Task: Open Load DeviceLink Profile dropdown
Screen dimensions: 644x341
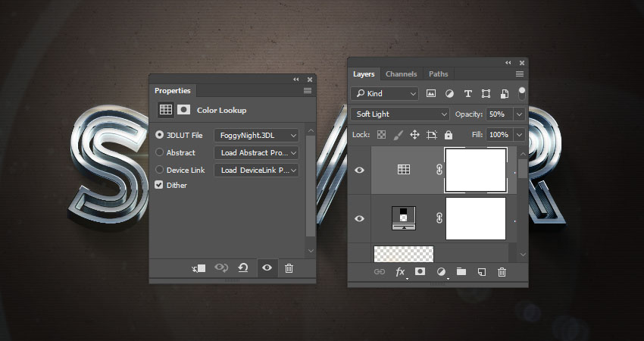Action: click(256, 170)
